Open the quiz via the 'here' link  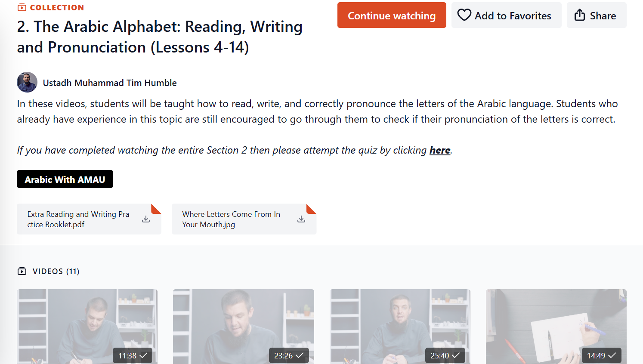[440, 150]
